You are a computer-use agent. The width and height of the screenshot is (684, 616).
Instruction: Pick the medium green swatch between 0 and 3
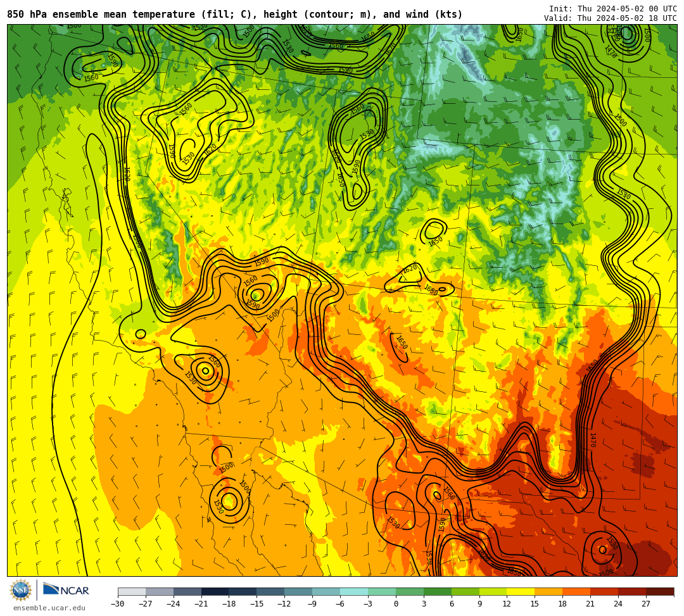pos(410,591)
